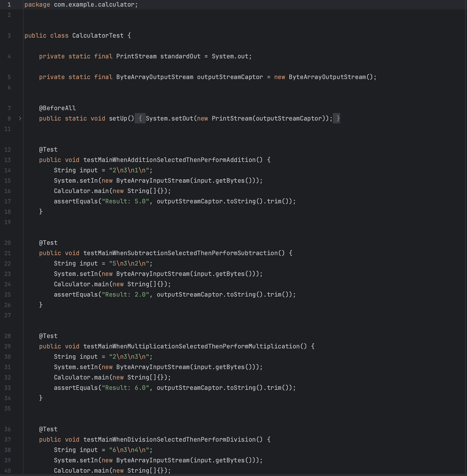Click the outputStreamCaptor field declaration on line 5
The width and height of the screenshot is (467, 476).
point(230,77)
